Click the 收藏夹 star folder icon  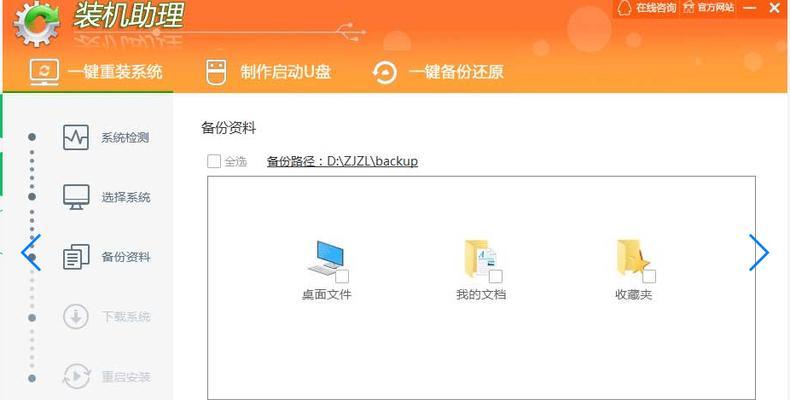tap(632, 257)
